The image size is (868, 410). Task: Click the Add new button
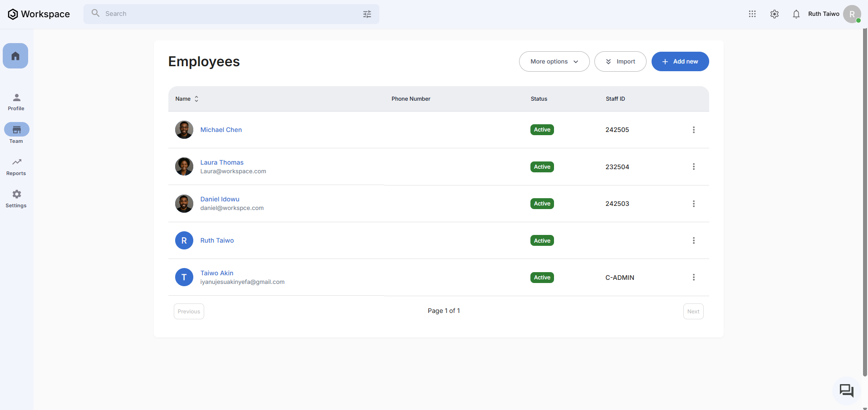point(680,62)
